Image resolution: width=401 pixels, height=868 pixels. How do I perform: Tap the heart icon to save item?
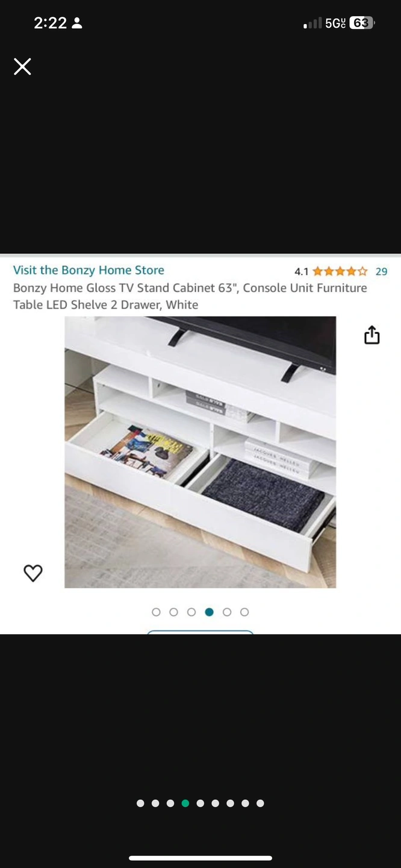(x=33, y=573)
